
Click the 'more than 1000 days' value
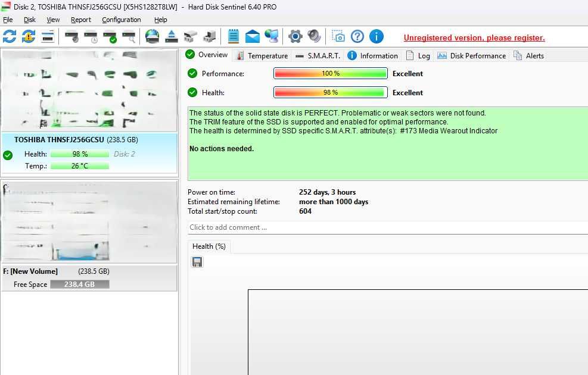pos(334,202)
